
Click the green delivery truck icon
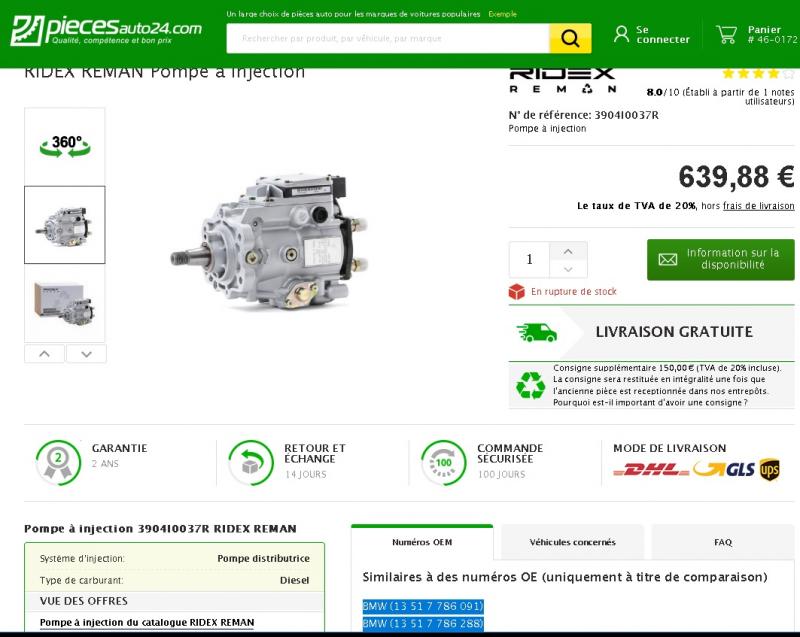[x=537, y=333]
